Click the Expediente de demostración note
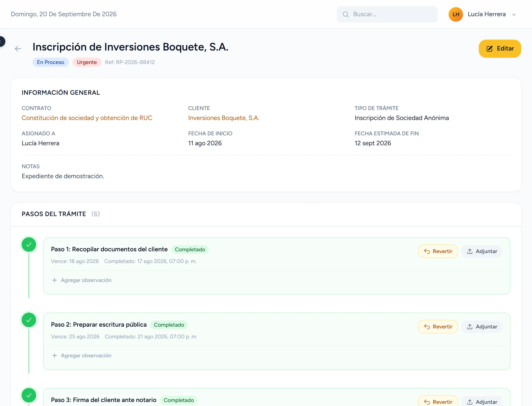This screenshot has width=532, height=406. (63, 176)
